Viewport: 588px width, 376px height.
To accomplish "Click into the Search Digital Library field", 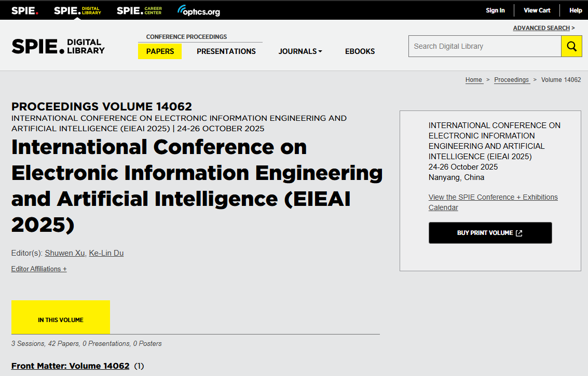I will pos(485,46).
